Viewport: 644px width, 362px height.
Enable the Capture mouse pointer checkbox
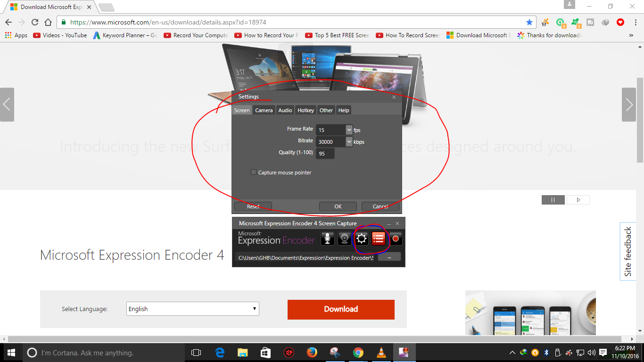coord(254,173)
